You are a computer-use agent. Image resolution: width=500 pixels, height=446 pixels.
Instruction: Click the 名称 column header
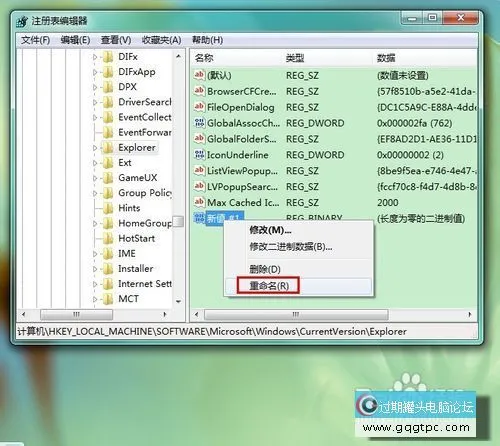pos(237,58)
